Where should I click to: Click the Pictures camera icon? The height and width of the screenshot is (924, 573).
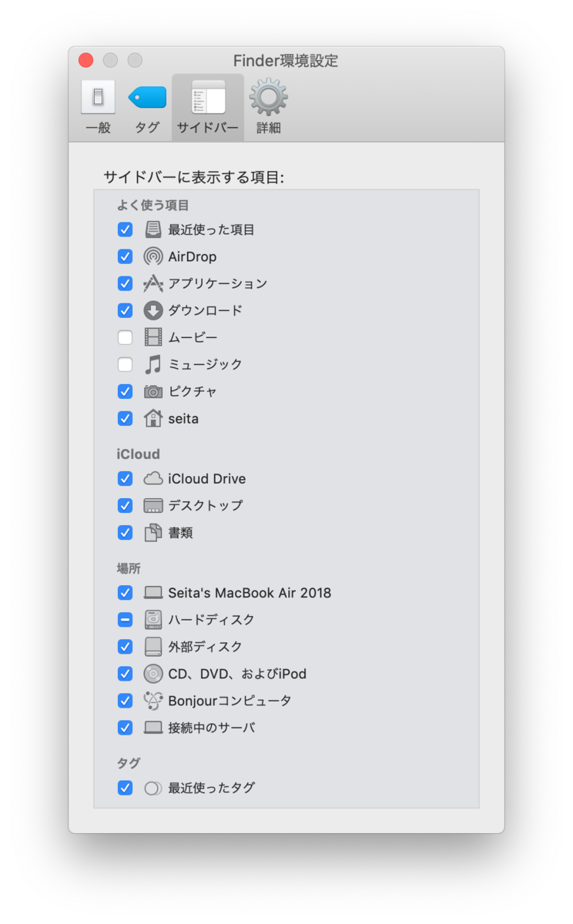[153, 391]
